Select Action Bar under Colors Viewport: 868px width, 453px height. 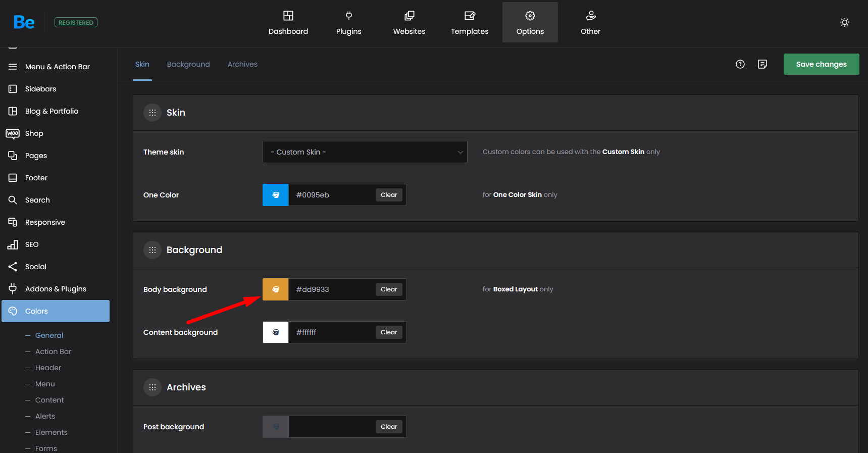[x=53, y=351]
